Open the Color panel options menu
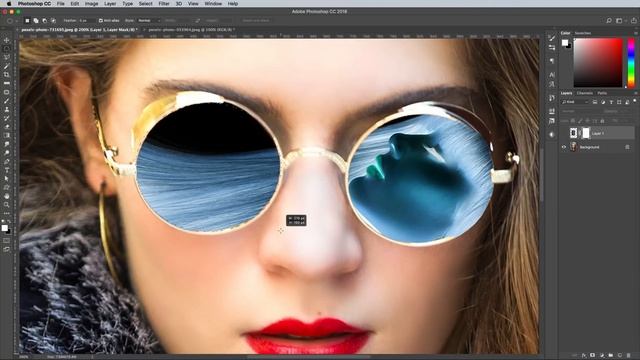Viewport: 640px width, 360px height. [x=636, y=33]
